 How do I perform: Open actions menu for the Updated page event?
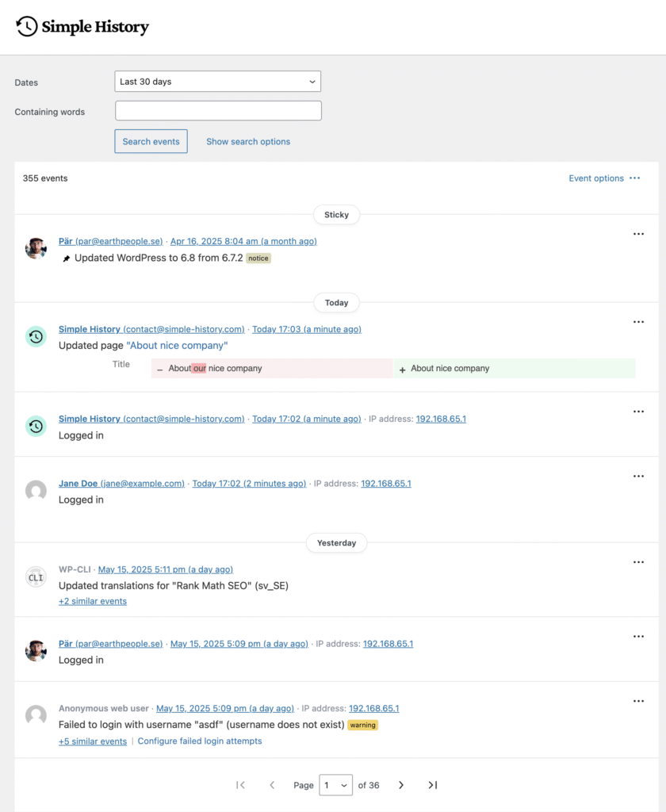(638, 322)
